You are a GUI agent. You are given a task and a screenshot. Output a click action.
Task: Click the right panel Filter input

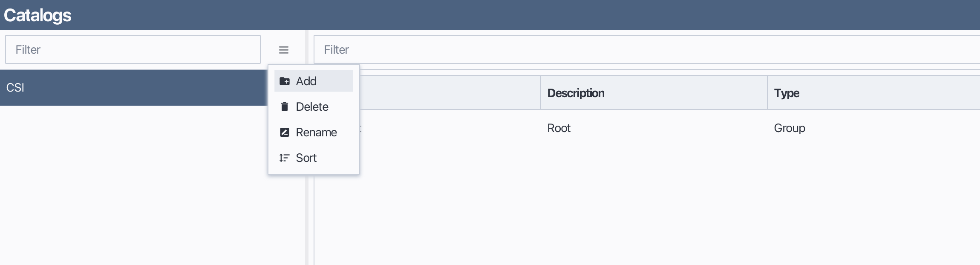point(639,50)
